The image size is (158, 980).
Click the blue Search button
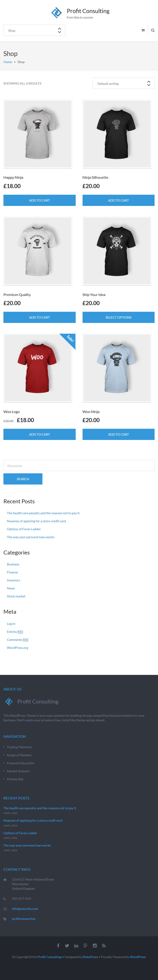pyautogui.click(x=23, y=479)
